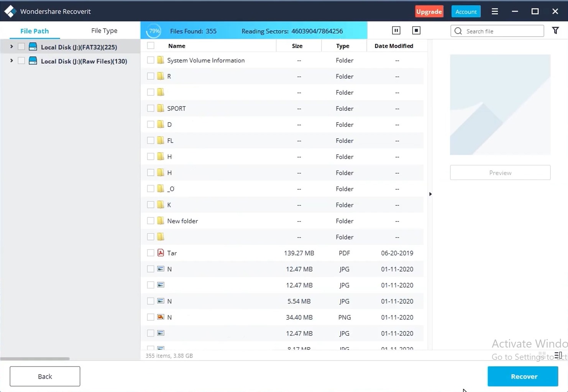This screenshot has width=568, height=392.
Task: Open the Account button
Action: [466, 11]
